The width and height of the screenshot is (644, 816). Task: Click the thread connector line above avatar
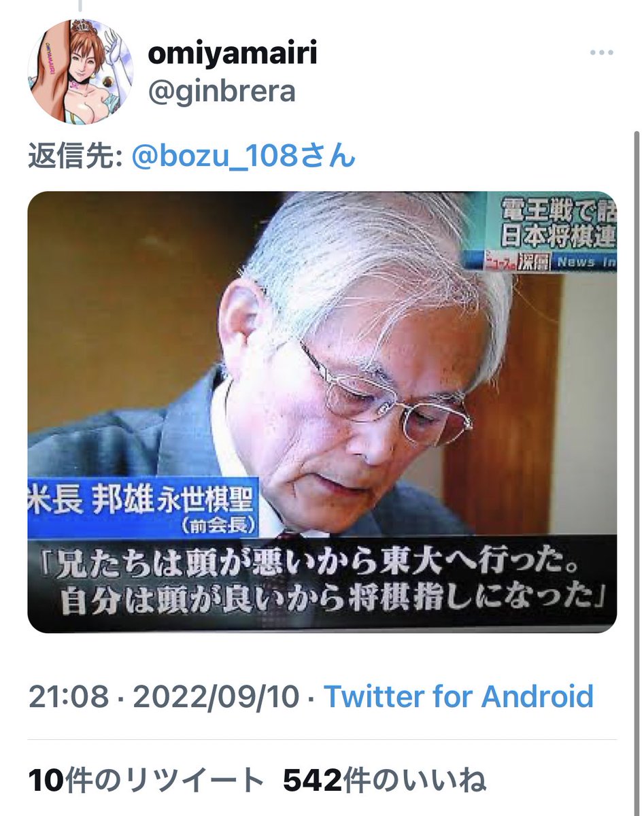point(80,6)
